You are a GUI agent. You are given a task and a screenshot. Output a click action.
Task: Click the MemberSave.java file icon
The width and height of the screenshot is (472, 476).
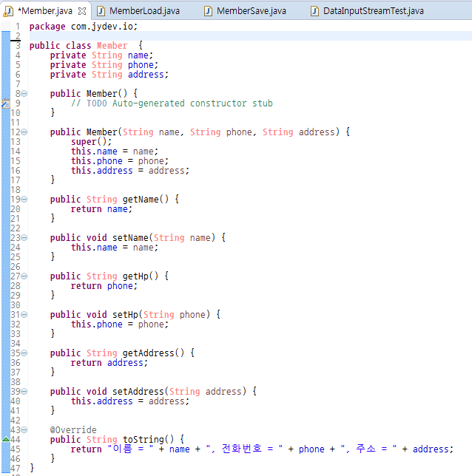click(x=208, y=11)
